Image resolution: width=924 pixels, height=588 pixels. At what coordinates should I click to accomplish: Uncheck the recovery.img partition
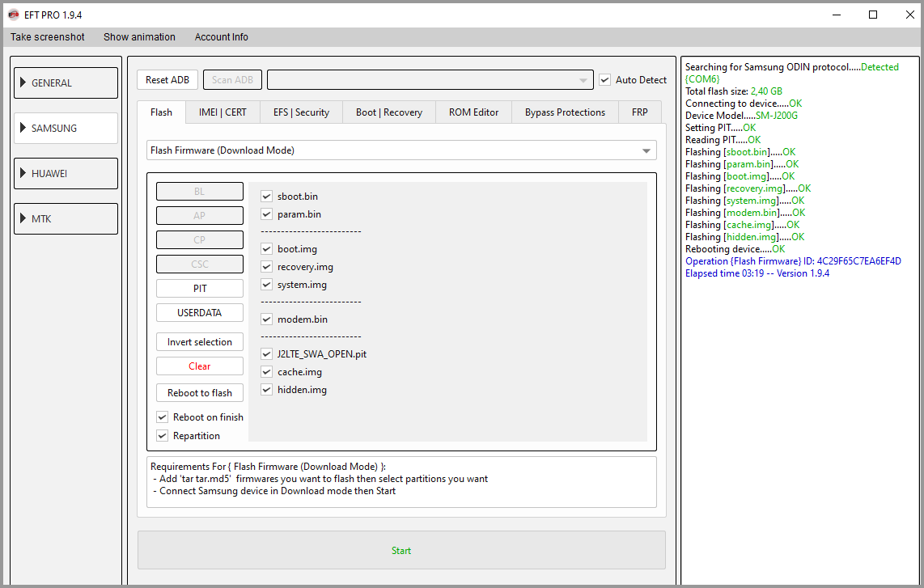coord(266,267)
